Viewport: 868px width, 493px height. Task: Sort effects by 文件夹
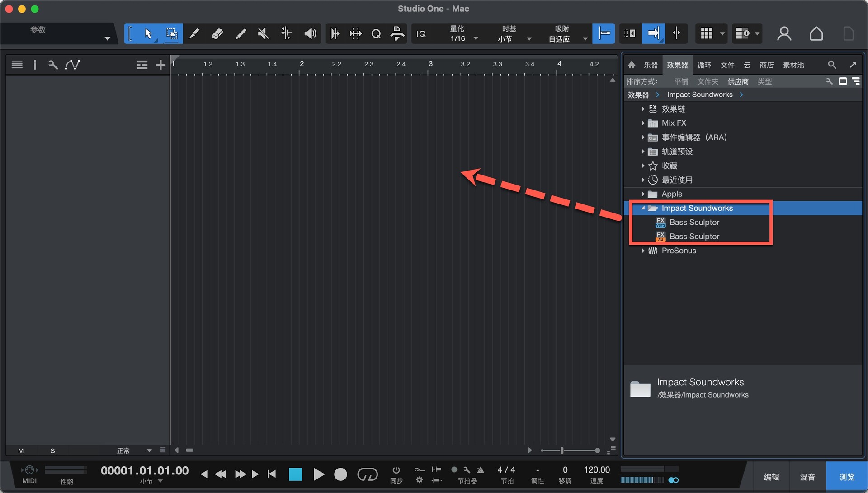(708, 81)
